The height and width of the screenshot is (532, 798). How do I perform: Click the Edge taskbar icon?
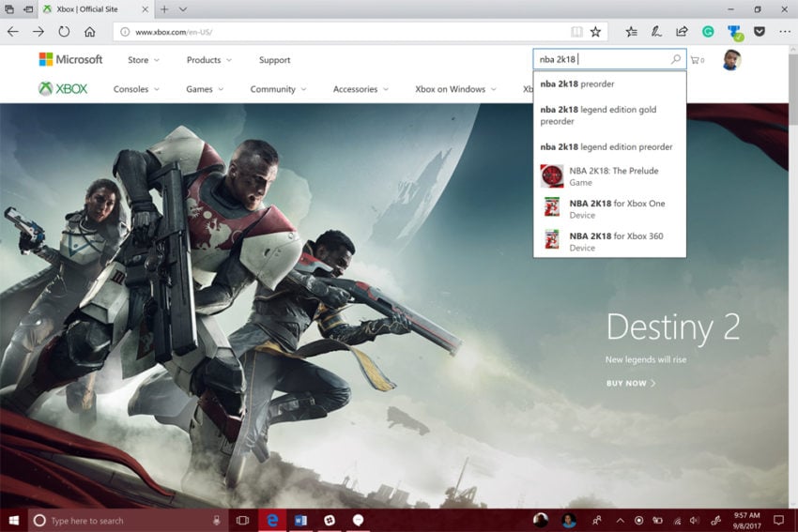pyautogui.click(x=272, y=521)
